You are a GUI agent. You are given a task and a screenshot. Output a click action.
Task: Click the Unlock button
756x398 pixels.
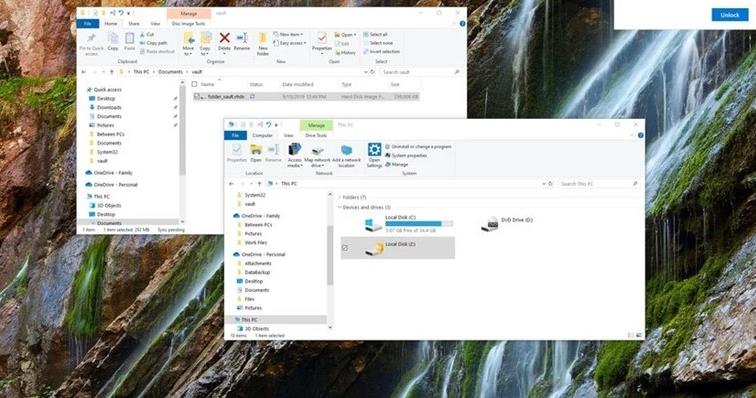[729, 15]
